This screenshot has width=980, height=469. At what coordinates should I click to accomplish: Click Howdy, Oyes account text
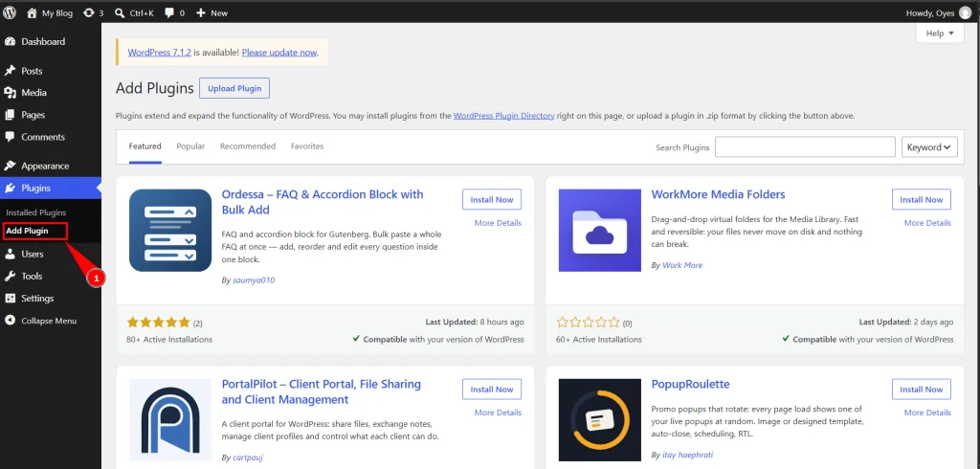pos(930,12)
